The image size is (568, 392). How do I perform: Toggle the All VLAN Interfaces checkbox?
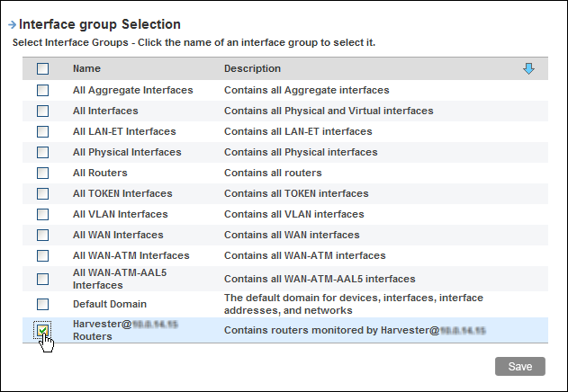[43, 215]
